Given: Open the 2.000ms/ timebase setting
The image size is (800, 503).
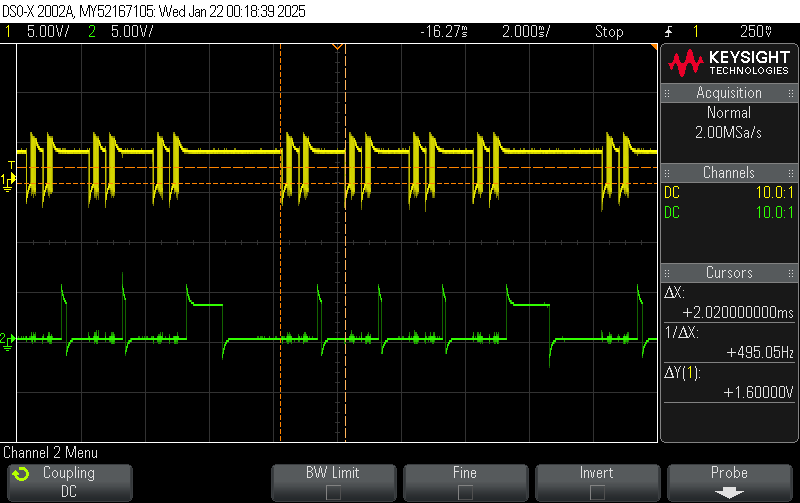Looking at the screenshot, I should [x=526, y=32].
